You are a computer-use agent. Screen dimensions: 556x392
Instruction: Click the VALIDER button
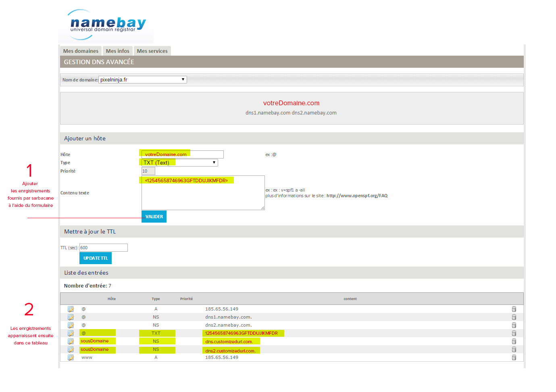click(x=154, y=217)
